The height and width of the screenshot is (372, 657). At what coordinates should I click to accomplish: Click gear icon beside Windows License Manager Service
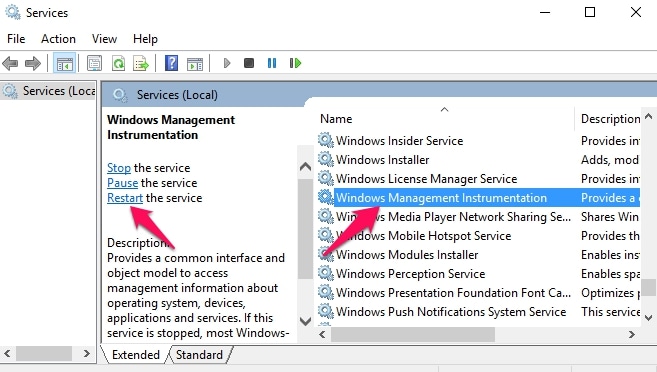pyautogui.click(x=326, y=178)
